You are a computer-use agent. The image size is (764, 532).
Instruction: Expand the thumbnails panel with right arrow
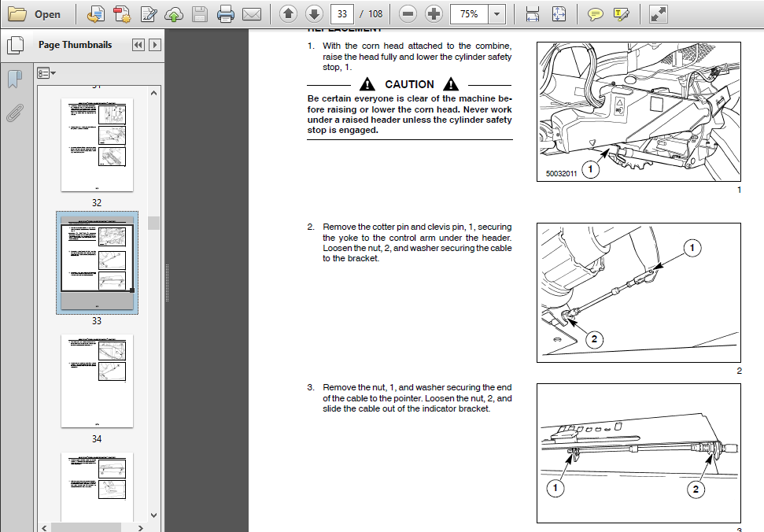tap(155, 45)
